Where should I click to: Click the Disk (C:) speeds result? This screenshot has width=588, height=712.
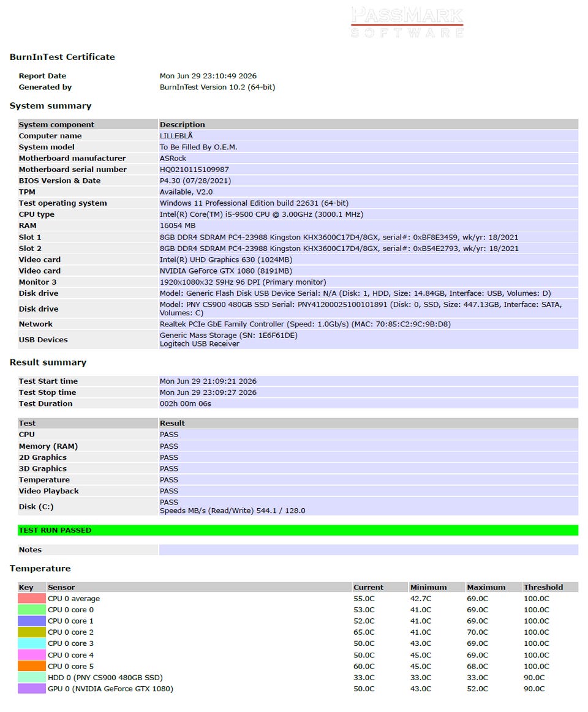coord(232,511)
